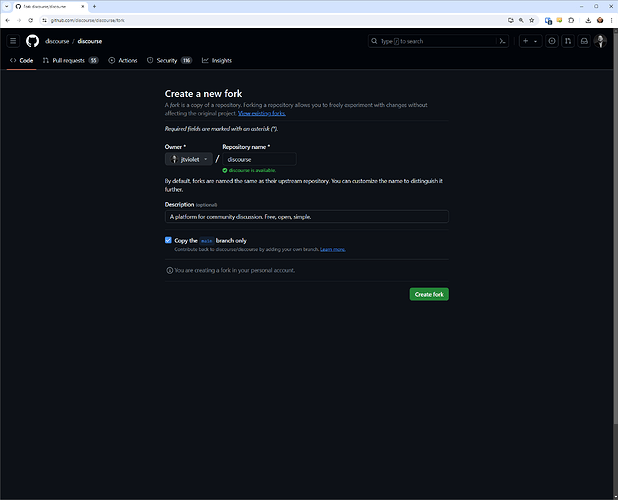
Task: Open the Chrome three-dot menu
Action: (x=611, y=20)
